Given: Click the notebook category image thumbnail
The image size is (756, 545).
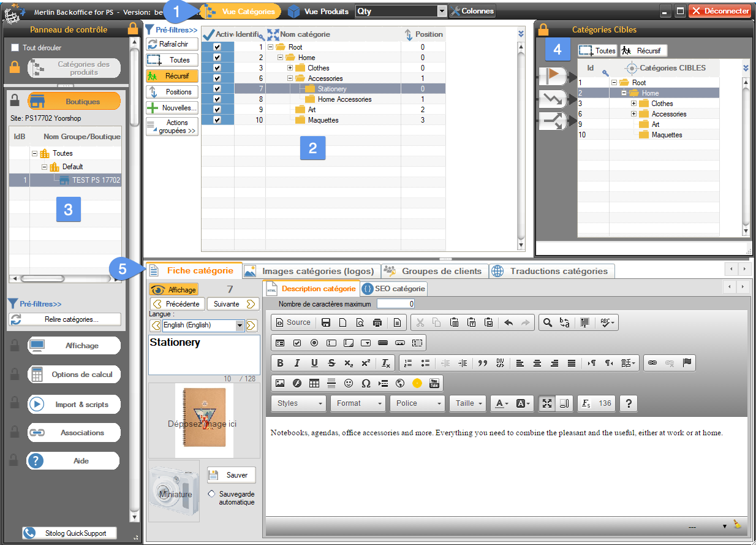Looking at the screenshot, I should pos(204,421).
